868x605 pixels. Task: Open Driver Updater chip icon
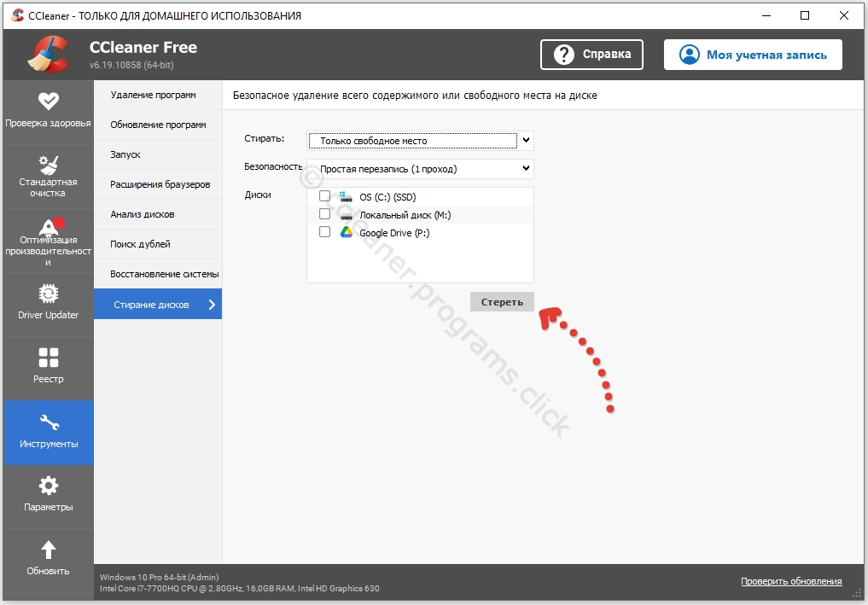pos(48,294)
